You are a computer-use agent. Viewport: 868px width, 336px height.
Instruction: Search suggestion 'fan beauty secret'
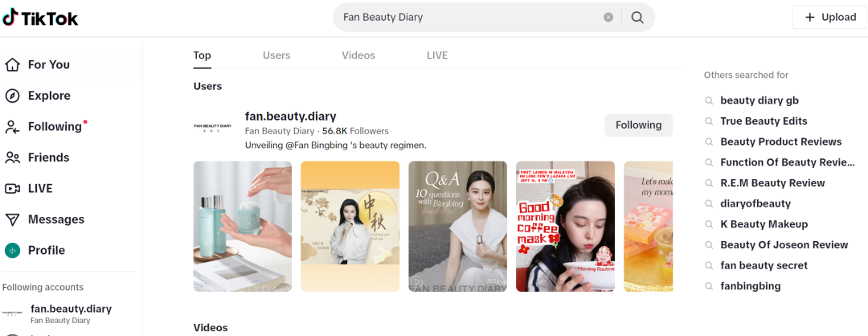[x=764, y=266]
